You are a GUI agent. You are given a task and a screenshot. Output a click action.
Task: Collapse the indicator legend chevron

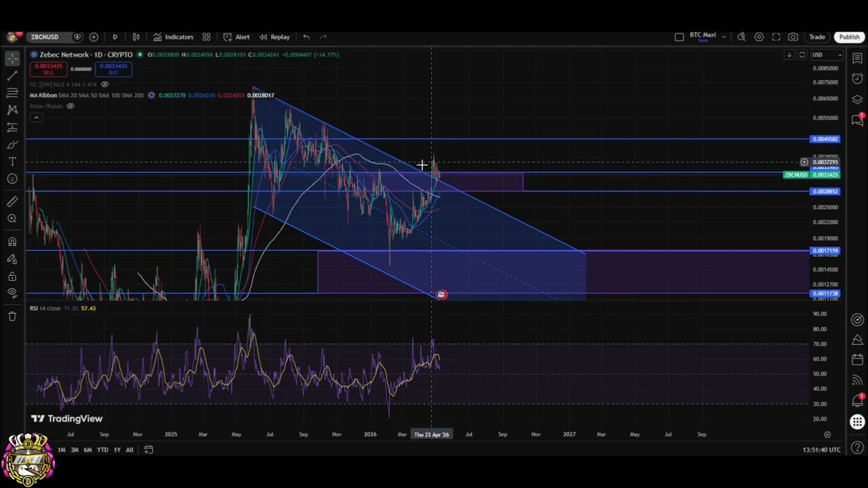pyautogui.click(x=36, y=117)
